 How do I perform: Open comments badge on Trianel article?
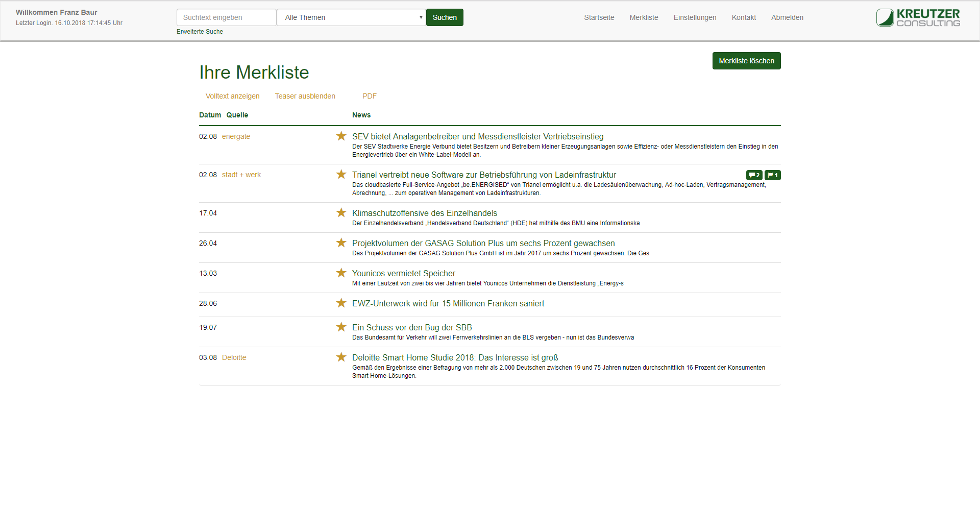click(x=754, y=175)
